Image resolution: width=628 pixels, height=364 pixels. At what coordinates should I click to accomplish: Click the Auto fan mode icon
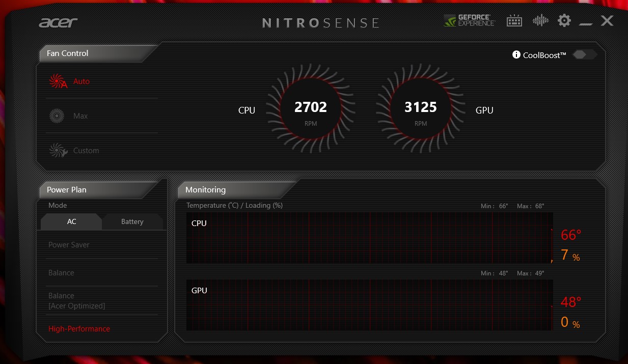pos(58,81)
